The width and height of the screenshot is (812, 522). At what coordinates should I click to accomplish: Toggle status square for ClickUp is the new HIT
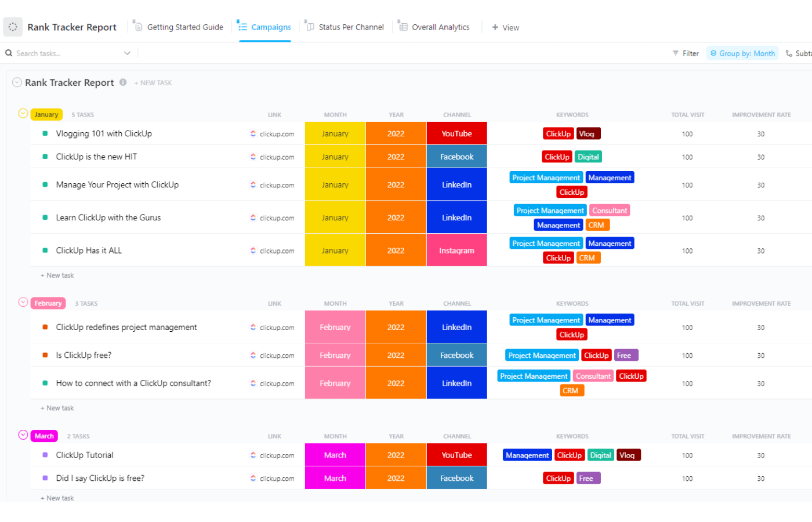pyautogui.click(x=45, y=157)
